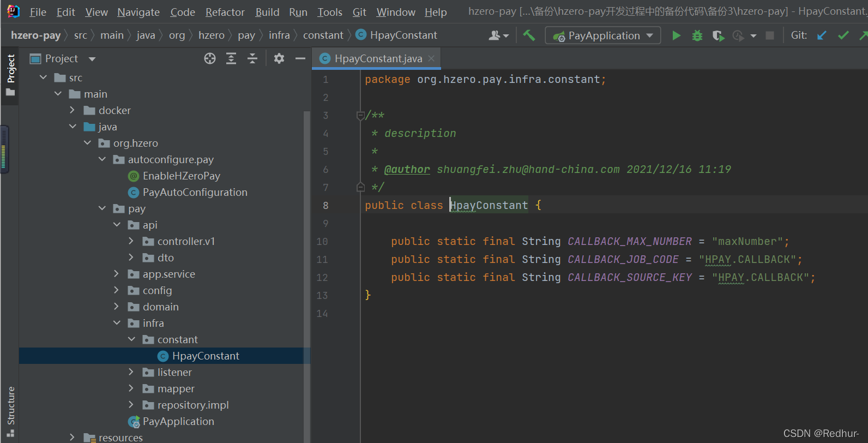Click the IntelliJ IDEA logo icon
This screenshot has height=443, width=868.
(x=13, y=11)
